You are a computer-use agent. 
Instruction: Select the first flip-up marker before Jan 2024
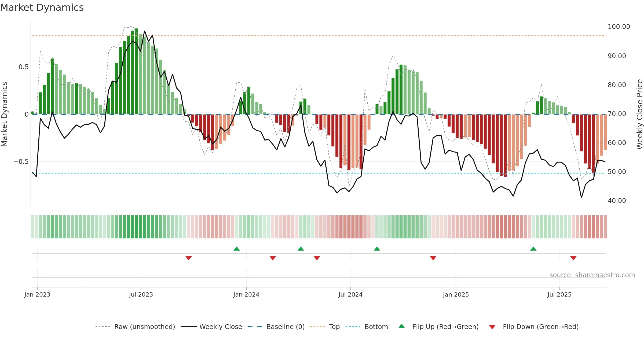pyautogui.click(x=237, y=249)
